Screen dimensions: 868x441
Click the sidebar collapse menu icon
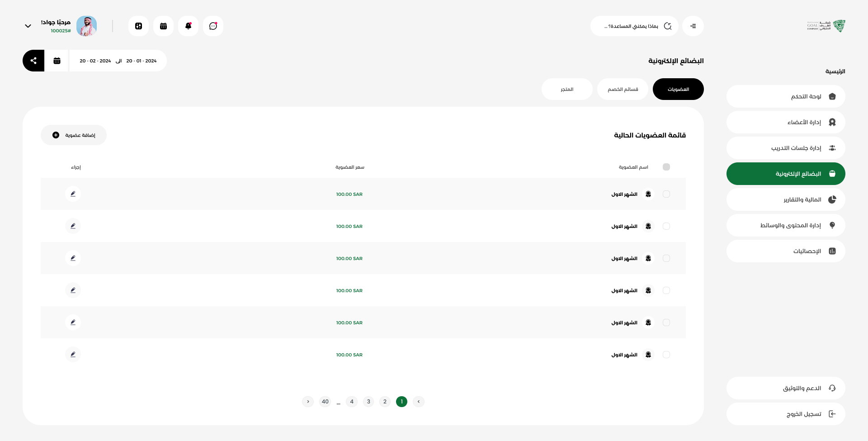pyautogui.click(x=693, y=26)
